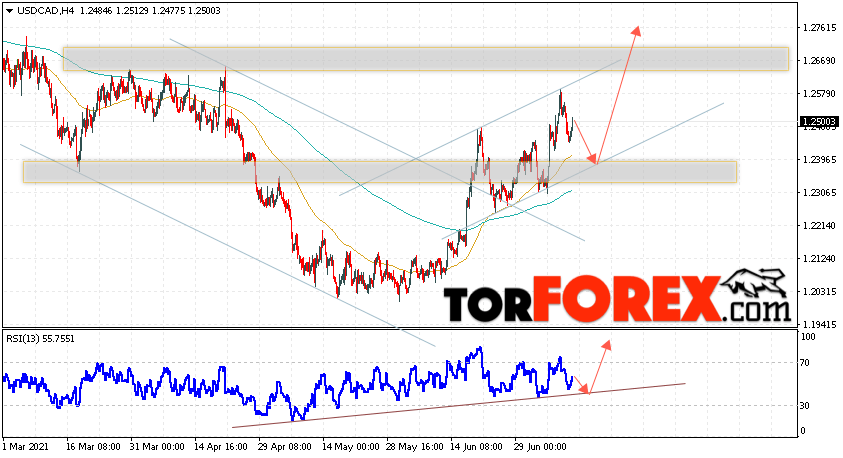Click the 1.25790 price axis label
The height and width of the screenshot is (458, 843).
(819, 94)
